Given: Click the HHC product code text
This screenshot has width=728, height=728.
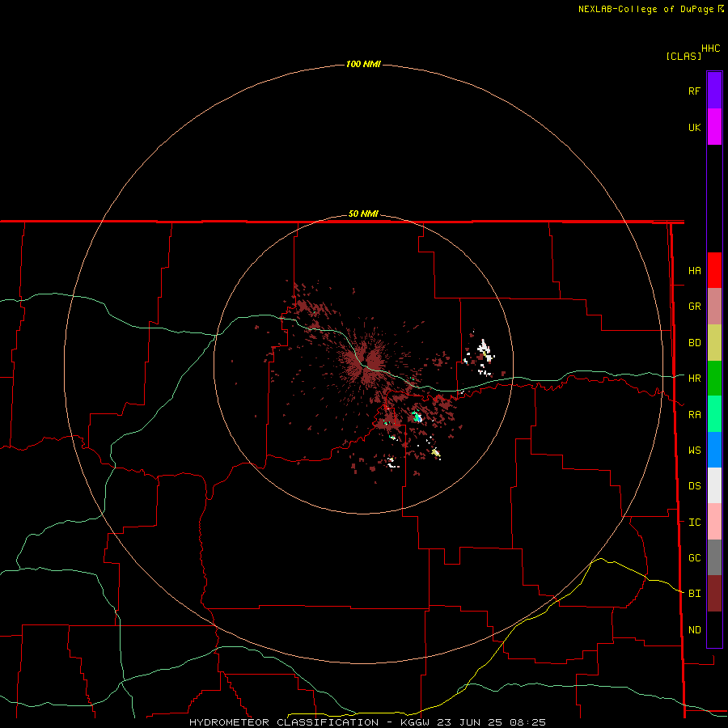Looking at the screenshot, I should click(x=711, y=49).
